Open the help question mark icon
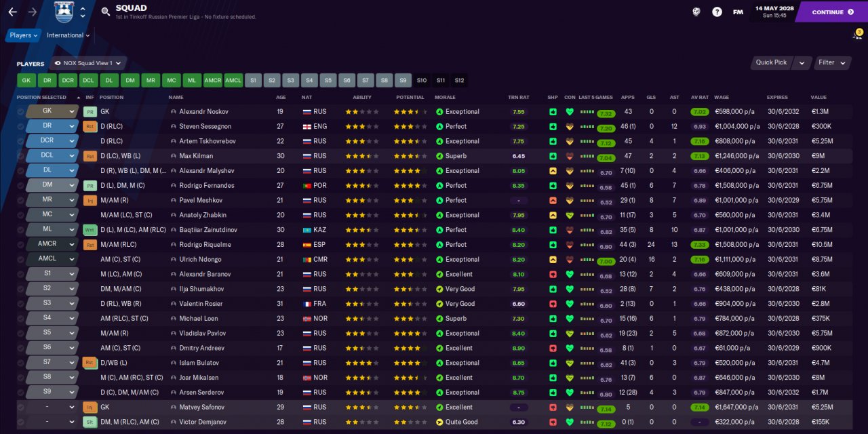868x434 pixels. pos(717,12)
